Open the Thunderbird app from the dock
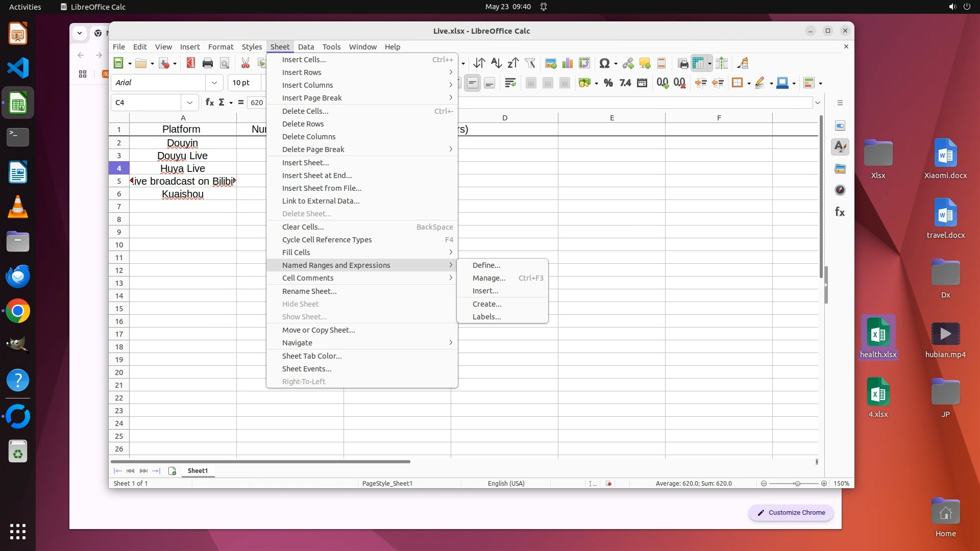 18,277
